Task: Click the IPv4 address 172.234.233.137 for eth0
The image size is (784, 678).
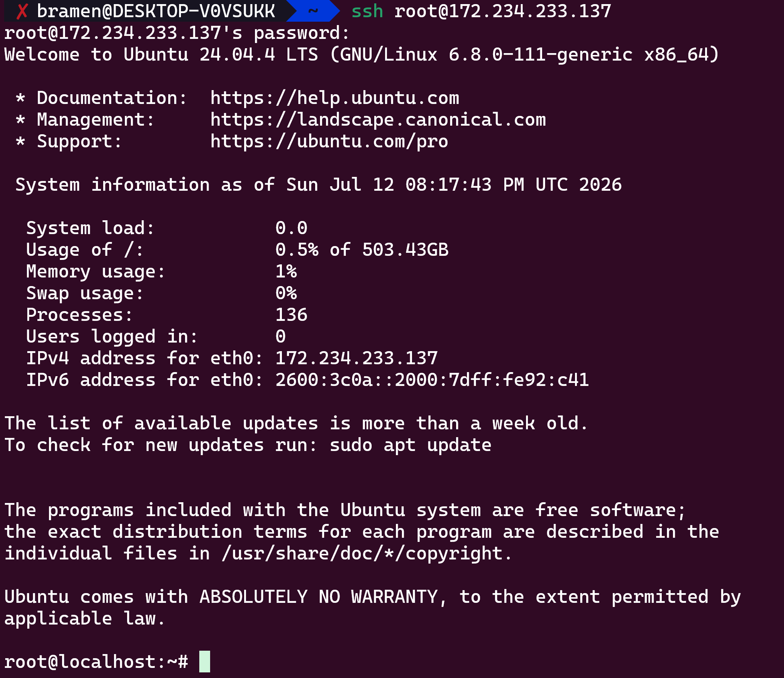Action: (356, 358)
